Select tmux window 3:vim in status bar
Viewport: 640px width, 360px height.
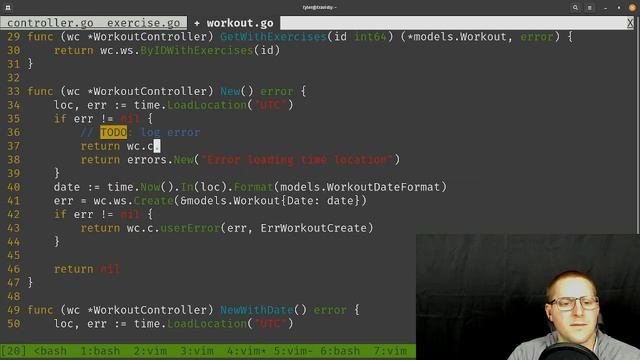(x=197, y=351)
